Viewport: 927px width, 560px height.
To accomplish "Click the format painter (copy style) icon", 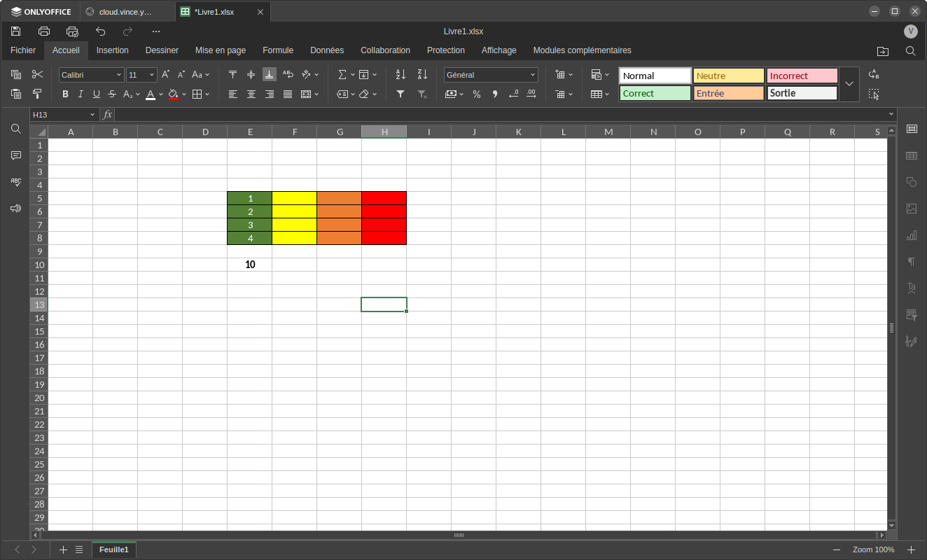I will 38,94.
